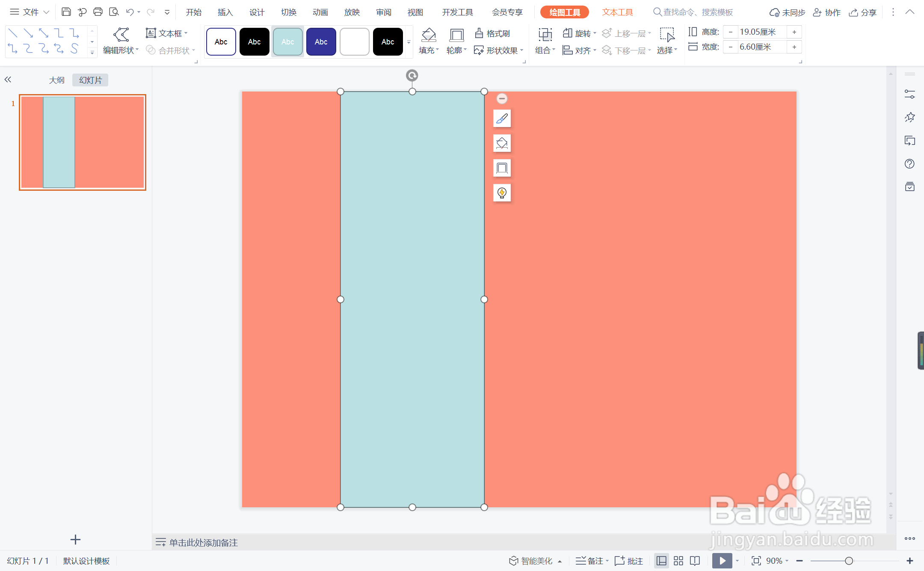Screen dimensions: 924x571
Task: Click the rotate handle above the rectangle
Action: tap(412, 76)
